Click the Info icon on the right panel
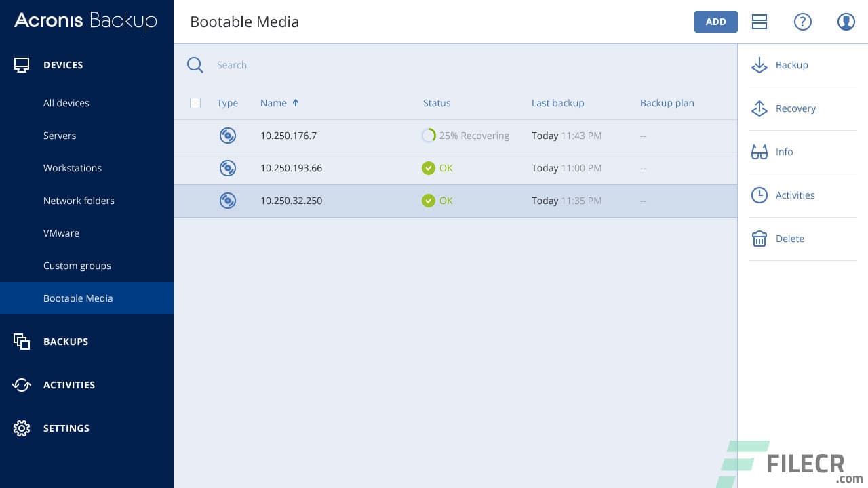Viewport: 868px width, 488px height. (759, 152)
